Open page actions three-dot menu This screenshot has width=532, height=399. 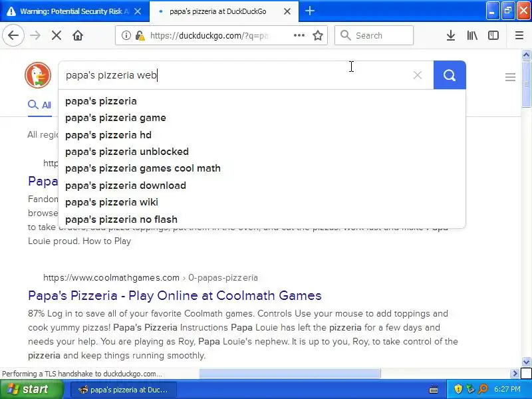pyautogui.click(x=299, y=35)
